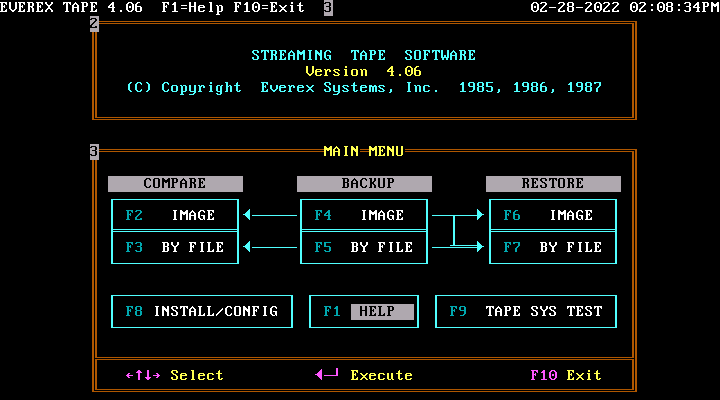Click the BACKUP column header

(x=364, y=183)
